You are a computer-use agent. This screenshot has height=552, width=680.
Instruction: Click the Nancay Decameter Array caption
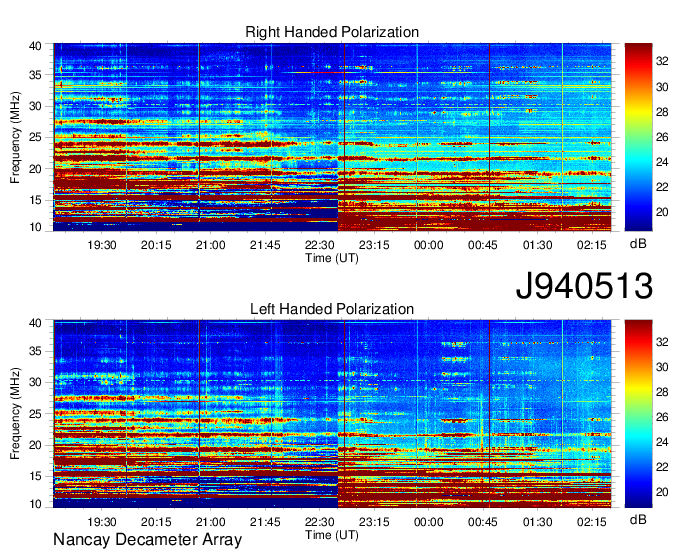click(x=147, y=540)
